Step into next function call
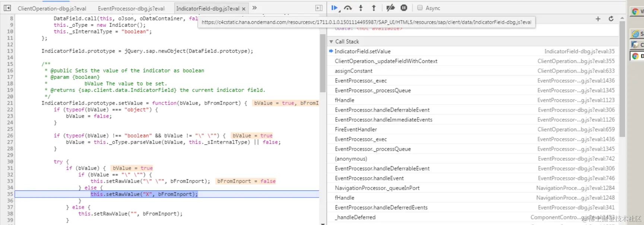 [x=361, y=8]
